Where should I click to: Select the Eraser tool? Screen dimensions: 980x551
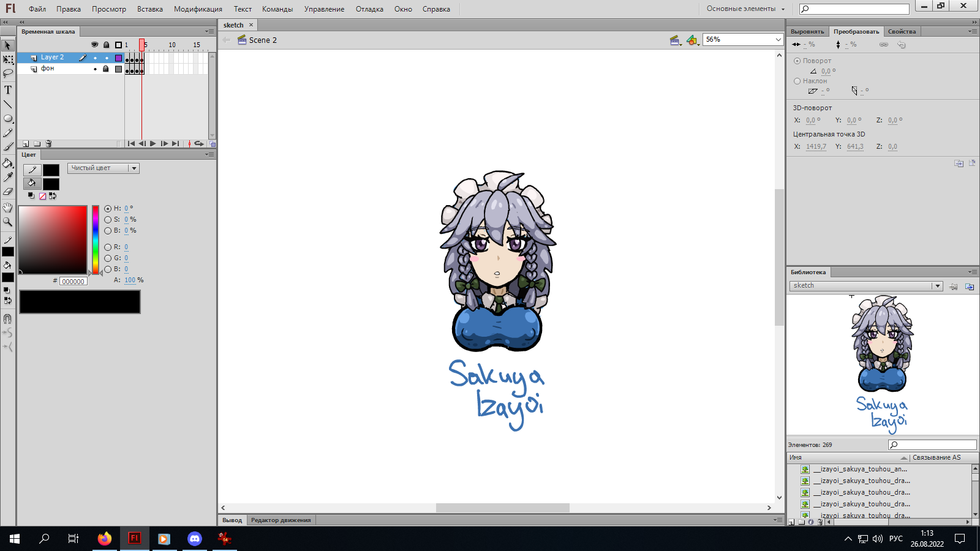coord(8,192)
